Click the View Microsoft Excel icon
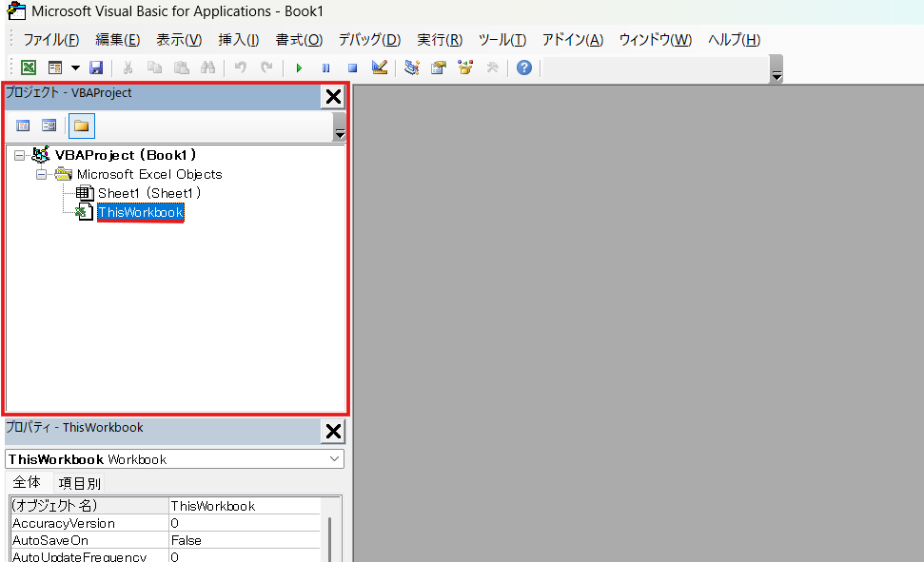924x562 pixels. pos(29,68)
